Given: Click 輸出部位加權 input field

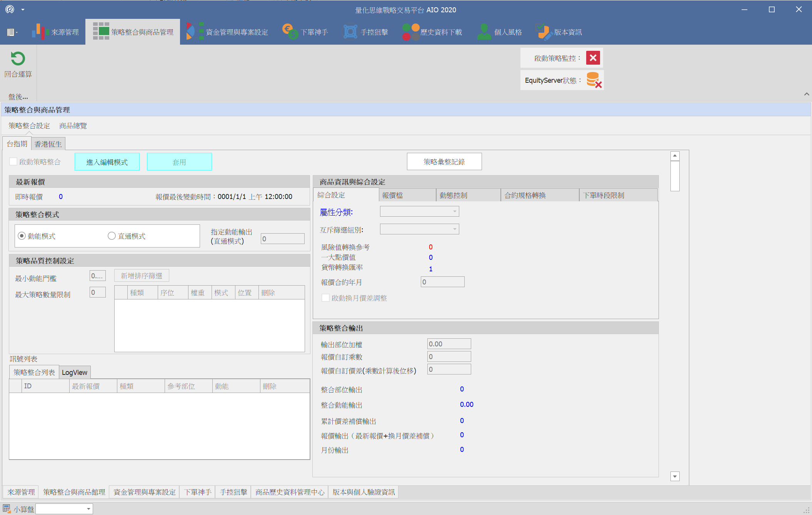Looking at the screenshot, I should tap(449, 344).
